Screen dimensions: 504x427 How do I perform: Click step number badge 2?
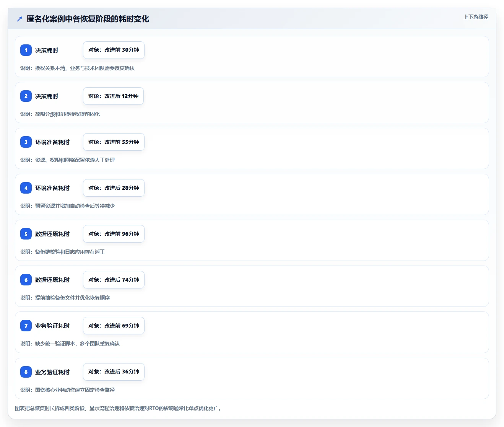coord(26,96)
